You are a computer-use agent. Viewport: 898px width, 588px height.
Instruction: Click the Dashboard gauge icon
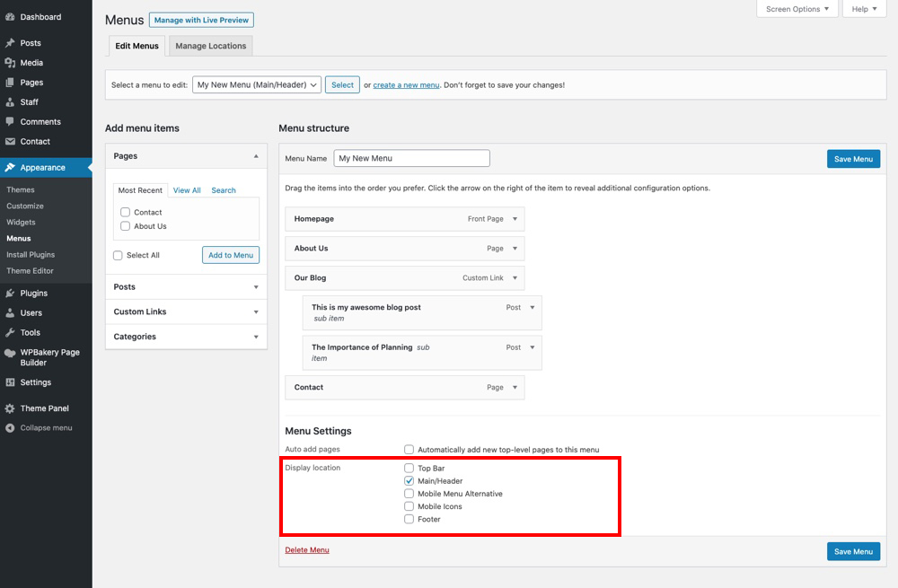pyautogui.click(x=10, y=17)
